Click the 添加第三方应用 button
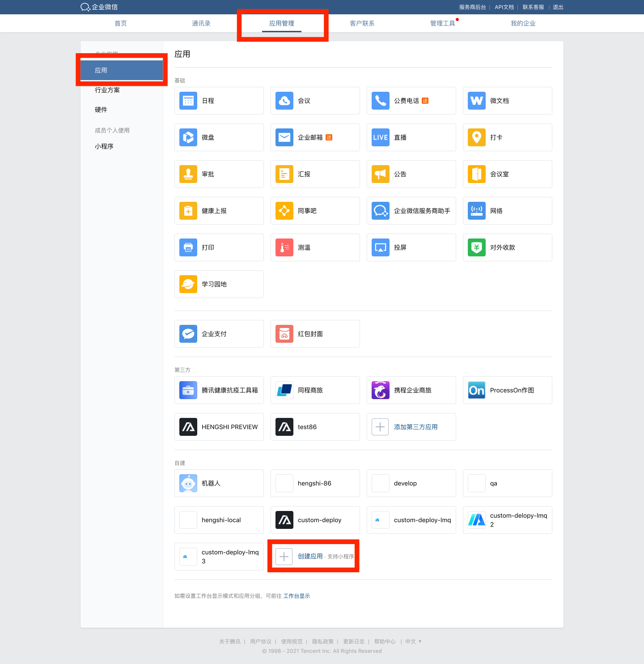The height and width of the screenshot is (664, 644). pyautogui.click(x=415, y=427)
